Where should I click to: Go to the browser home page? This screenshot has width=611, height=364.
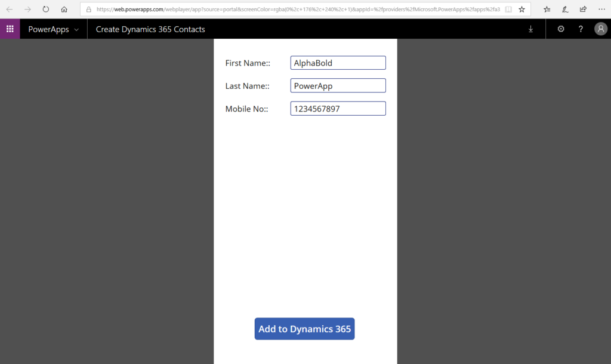[64, 10]
